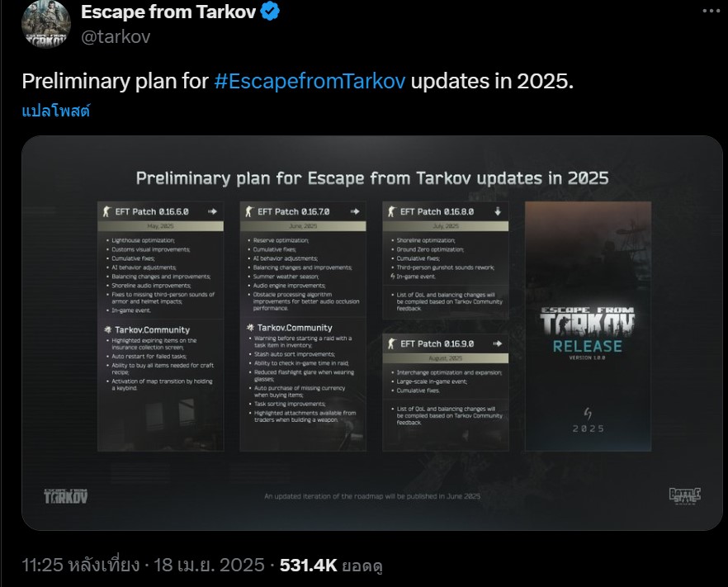Image resolution: width=728 pixels, height=587 pixels.
Task: Click the down arrow next to EFT Patch 0.16.8.0
Action: [498, 211]
